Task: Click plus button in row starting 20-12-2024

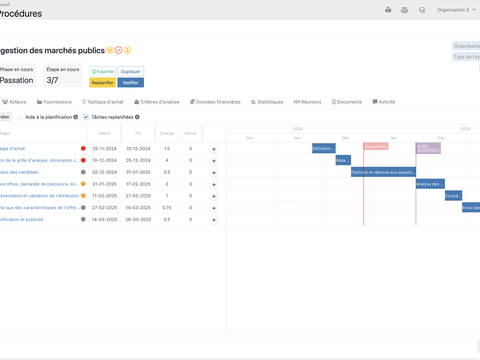Action: [x=214, y=173]
